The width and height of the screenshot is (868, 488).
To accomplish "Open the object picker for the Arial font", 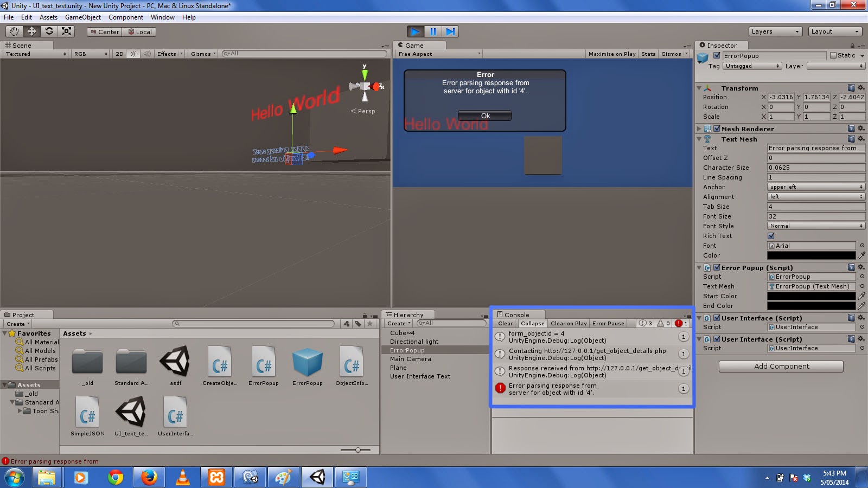I will coord(862,246).
